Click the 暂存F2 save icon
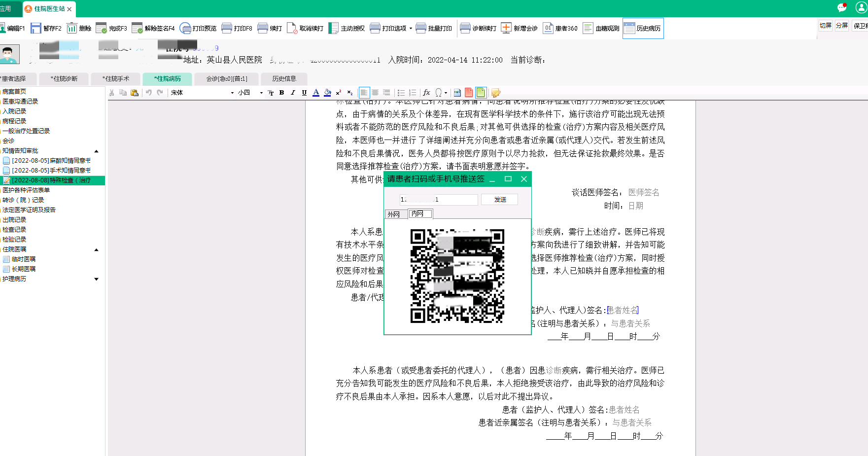 tap(35, 28)
